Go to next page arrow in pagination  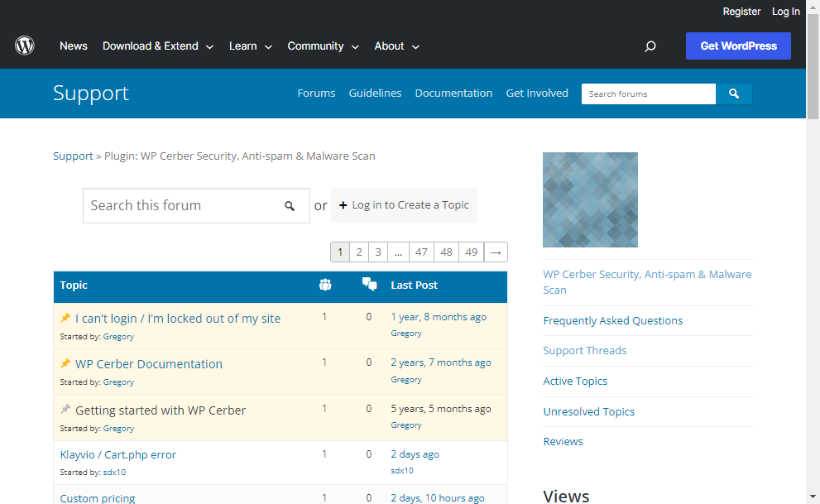[x=496, y=252]
